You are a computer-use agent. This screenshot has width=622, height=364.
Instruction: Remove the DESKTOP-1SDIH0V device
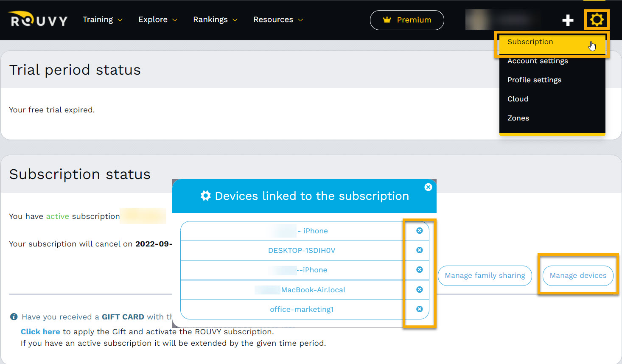420,250
